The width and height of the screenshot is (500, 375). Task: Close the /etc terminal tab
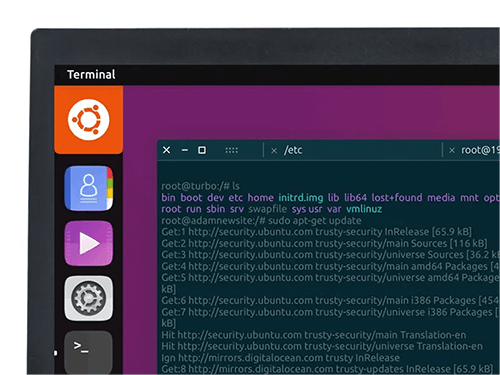tap(274, 151)
